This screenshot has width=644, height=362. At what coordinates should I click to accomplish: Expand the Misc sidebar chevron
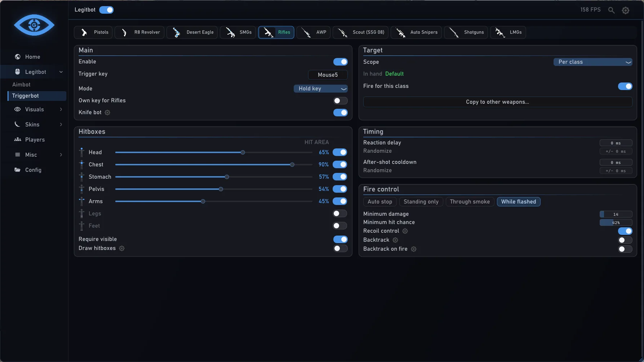coord(61,155)
